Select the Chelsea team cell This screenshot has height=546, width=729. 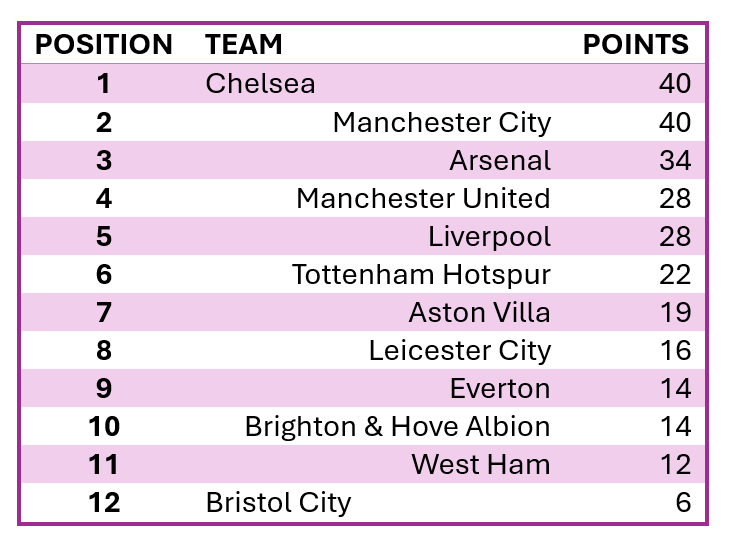261,84
